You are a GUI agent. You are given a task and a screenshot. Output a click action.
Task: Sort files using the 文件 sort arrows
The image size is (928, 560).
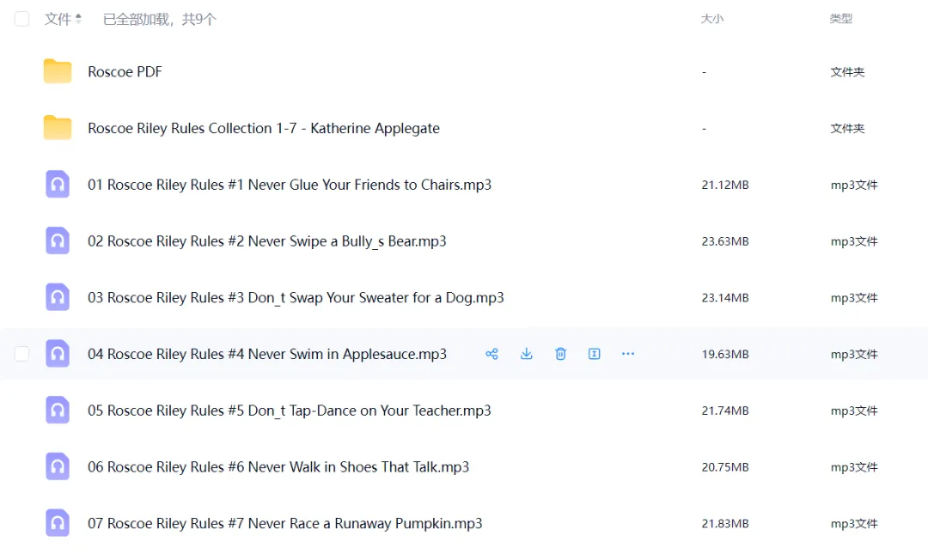(78, 19)
